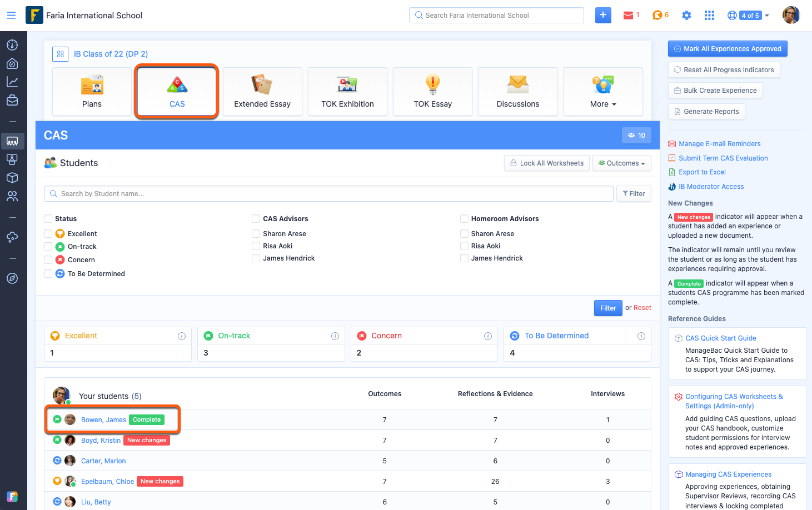Viewport: 812px width, 510px height.
Task: Click Generate Reports button
Action: (x=706, y=112)
